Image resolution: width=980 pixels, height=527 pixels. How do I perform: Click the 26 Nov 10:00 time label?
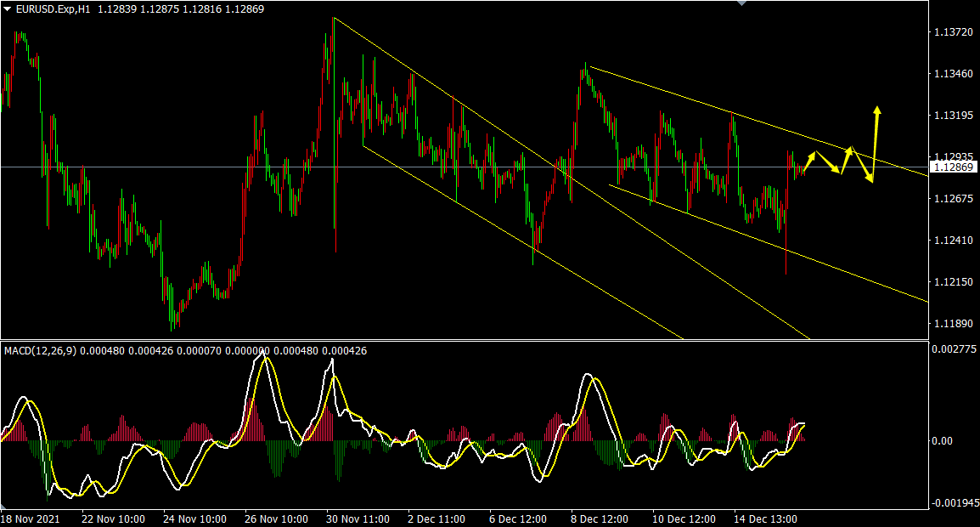(276, 518)
